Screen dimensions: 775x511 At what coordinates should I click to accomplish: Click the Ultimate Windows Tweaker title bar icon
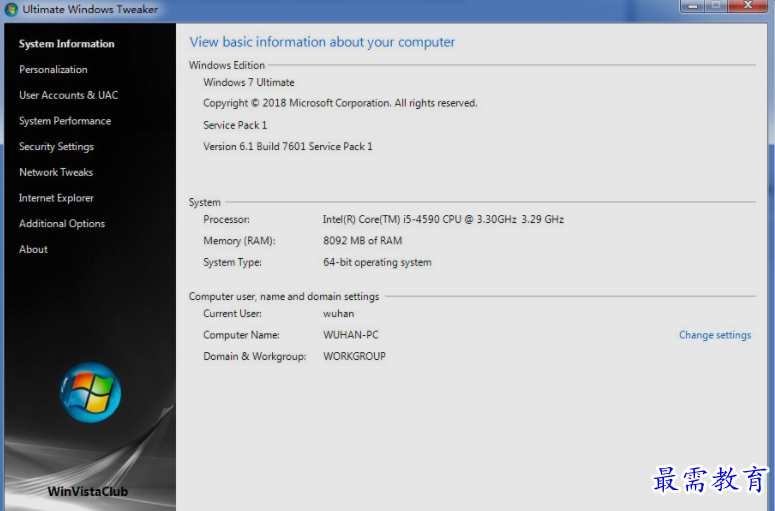click(11, 9)
